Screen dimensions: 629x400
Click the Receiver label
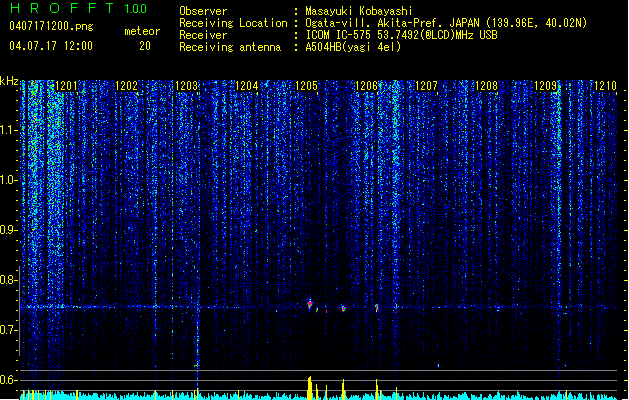203,35
